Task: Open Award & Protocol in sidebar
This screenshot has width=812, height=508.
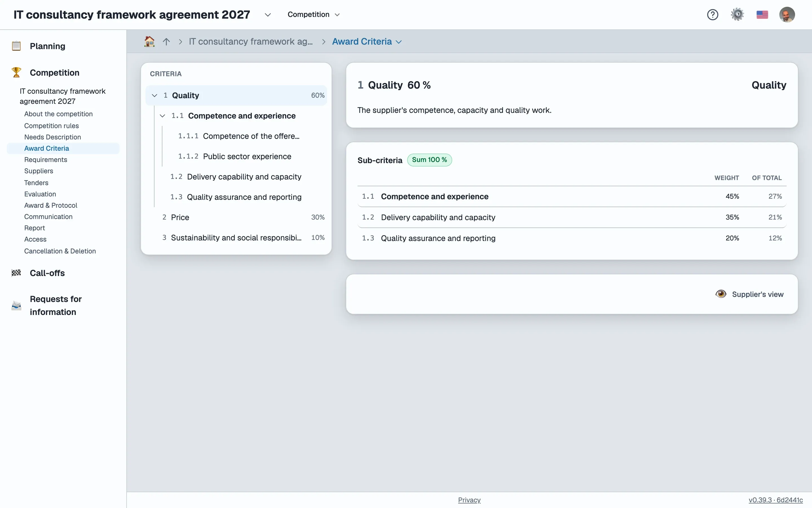Action: 51,205
